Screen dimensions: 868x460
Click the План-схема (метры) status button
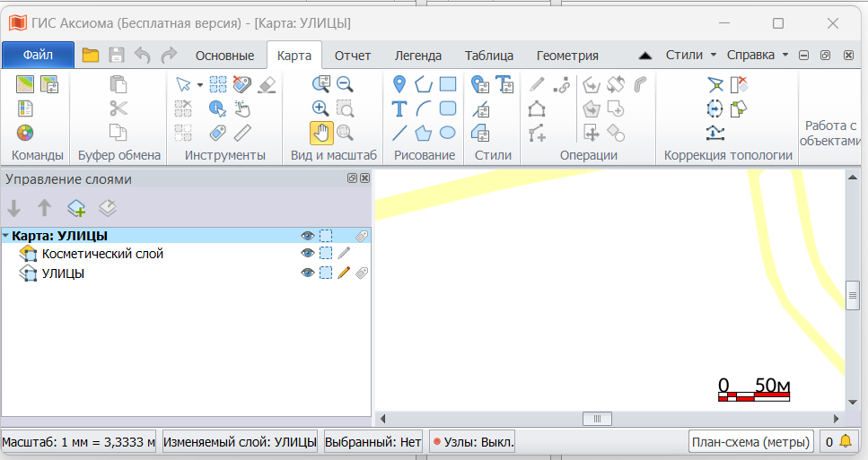tap(750, 441)
